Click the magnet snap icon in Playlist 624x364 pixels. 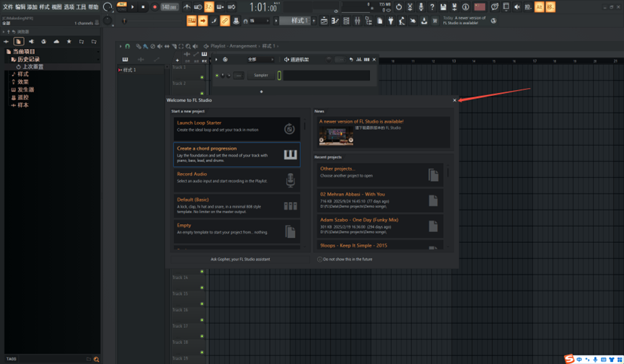pos(128,46)
